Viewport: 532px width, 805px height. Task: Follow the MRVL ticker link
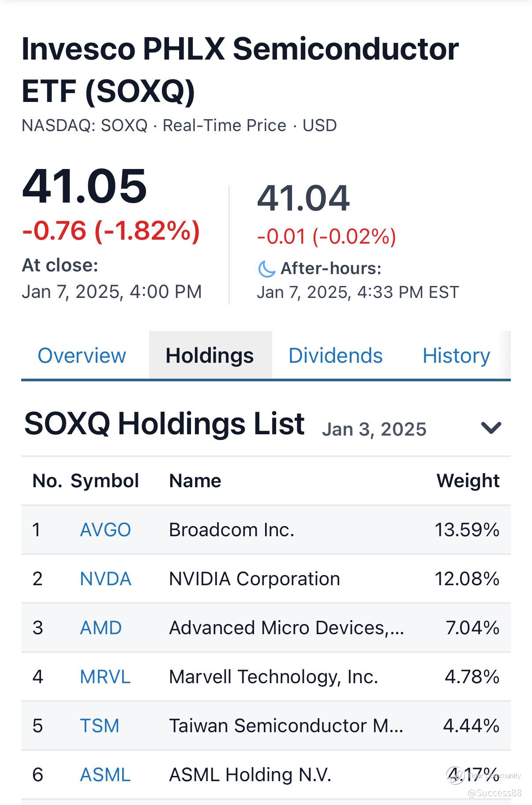pos(105,677)
